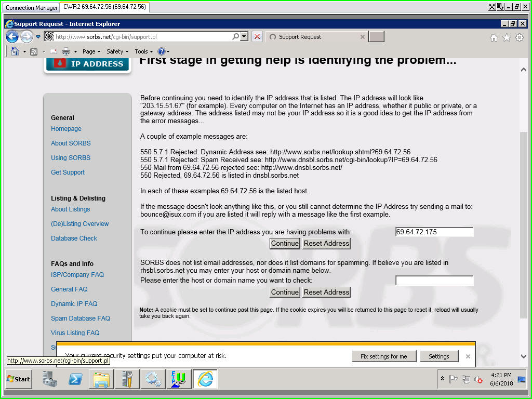Open the Homepage sidebar link
The image size is (532, 399).
point(66,129)
